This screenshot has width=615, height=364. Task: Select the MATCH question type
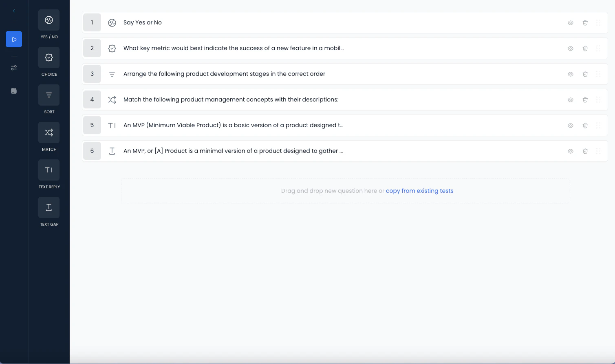pyautogui.click(x=48, y=132)
